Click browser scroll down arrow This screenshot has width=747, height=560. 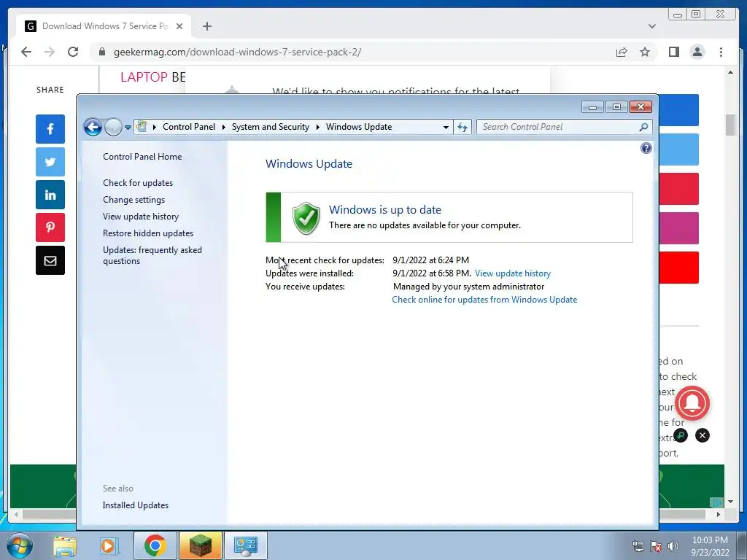730,502
